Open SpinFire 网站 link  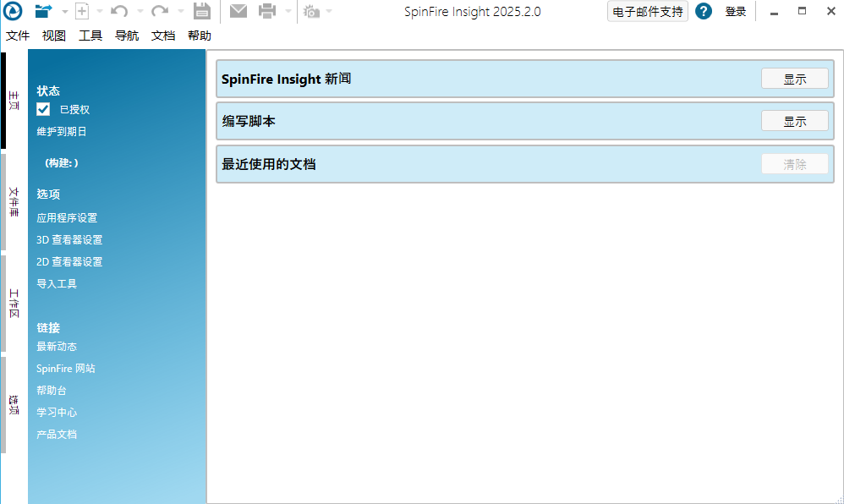tap(66, 369)
